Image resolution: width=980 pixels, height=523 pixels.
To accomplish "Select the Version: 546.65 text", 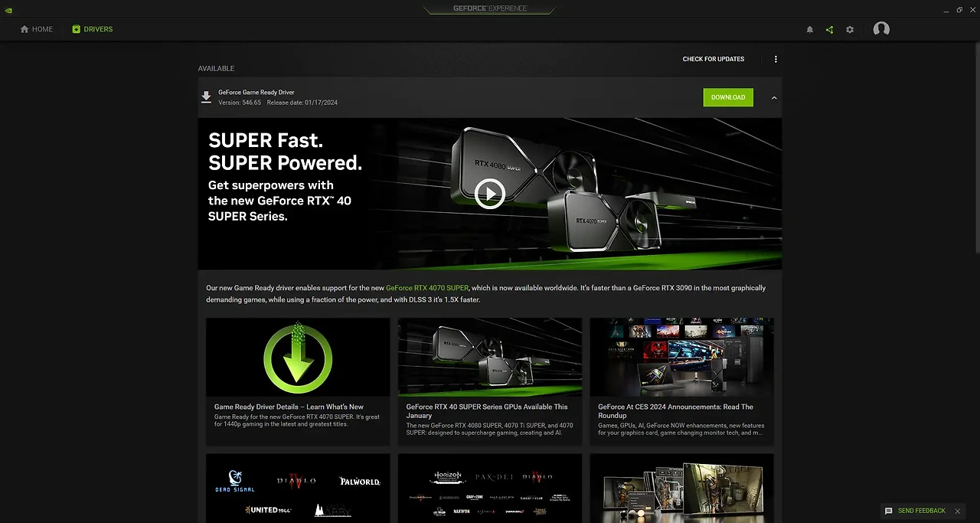I will (240, 103).
